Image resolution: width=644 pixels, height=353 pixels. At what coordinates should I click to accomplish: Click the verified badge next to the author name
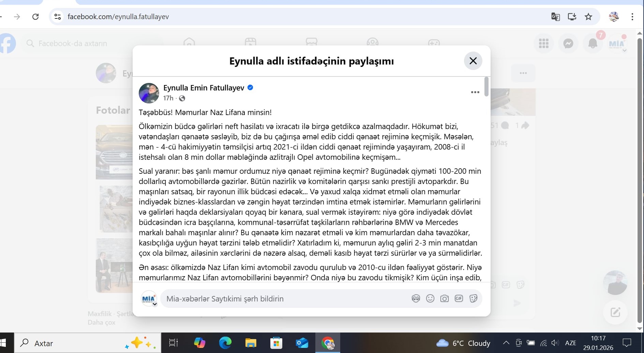[250, 88]
